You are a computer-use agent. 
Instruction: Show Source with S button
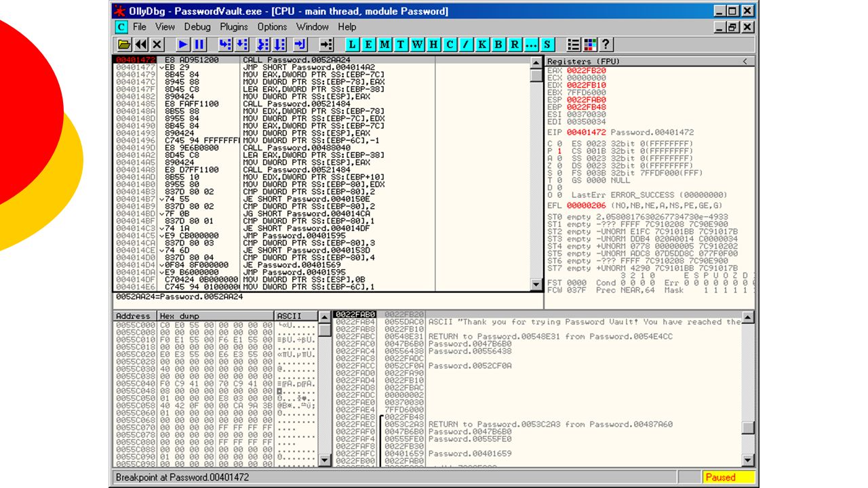click(547, 45)
